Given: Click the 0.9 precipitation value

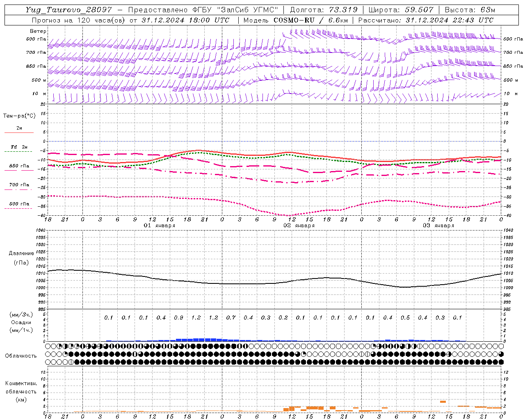Looking at the screenshot, I should 178,317.
